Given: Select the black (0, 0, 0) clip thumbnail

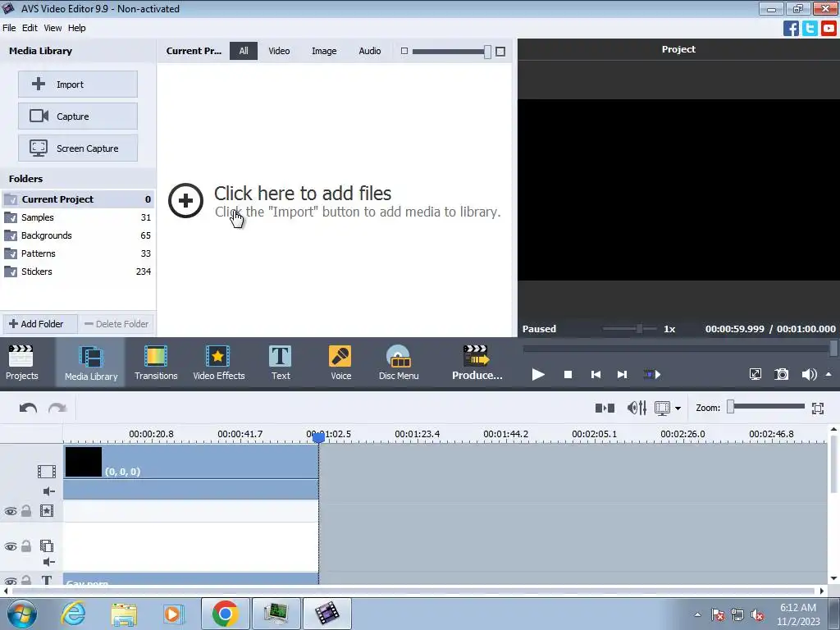Looking at the screenshot, I should tap(83, 462).
